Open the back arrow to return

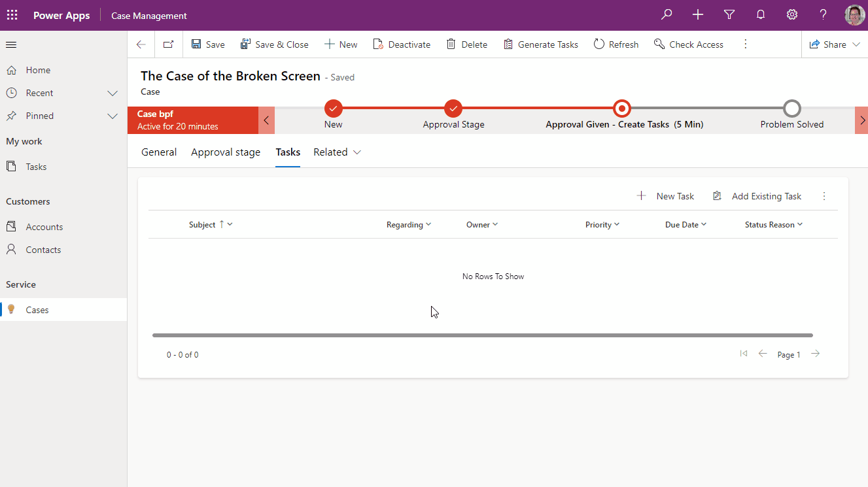(141, 44)
